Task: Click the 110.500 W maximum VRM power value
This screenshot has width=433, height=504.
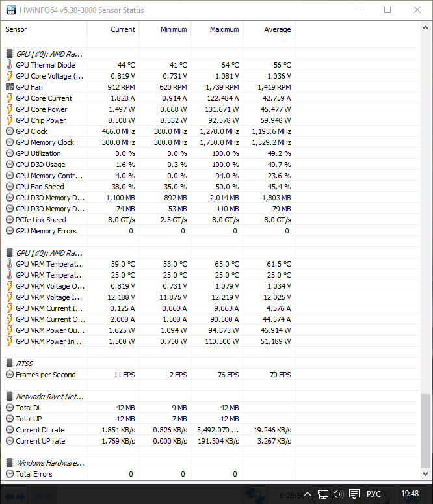Action: click(x=222, y=341)
